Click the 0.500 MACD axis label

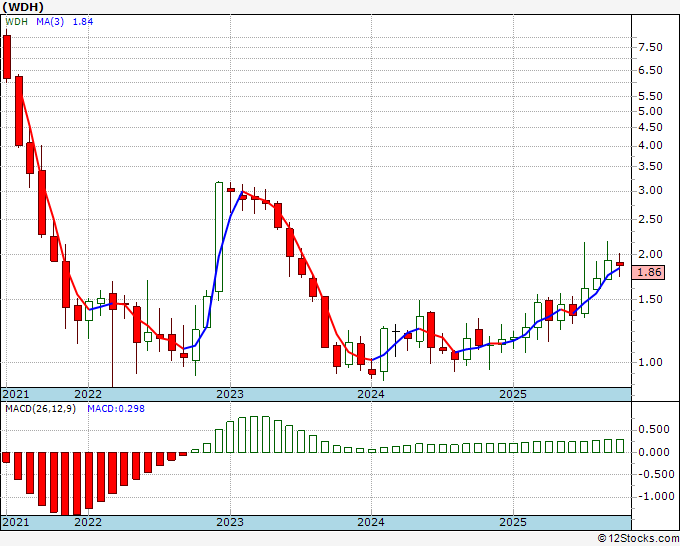(x=653, y=430)
